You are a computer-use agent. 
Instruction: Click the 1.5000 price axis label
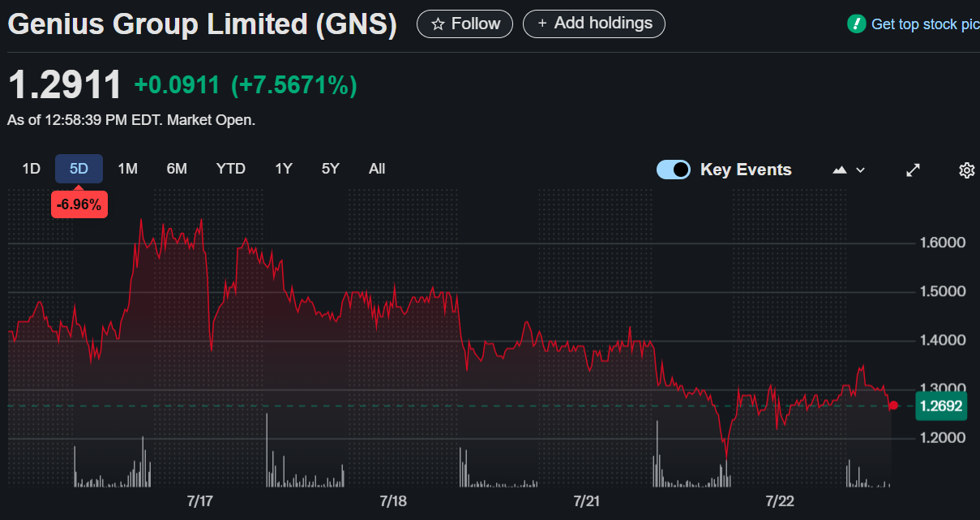[x=943, y=291]
